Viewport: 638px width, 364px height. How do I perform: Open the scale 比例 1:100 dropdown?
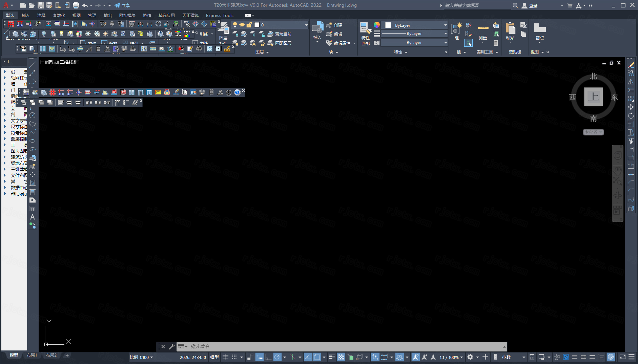point(141,357)
